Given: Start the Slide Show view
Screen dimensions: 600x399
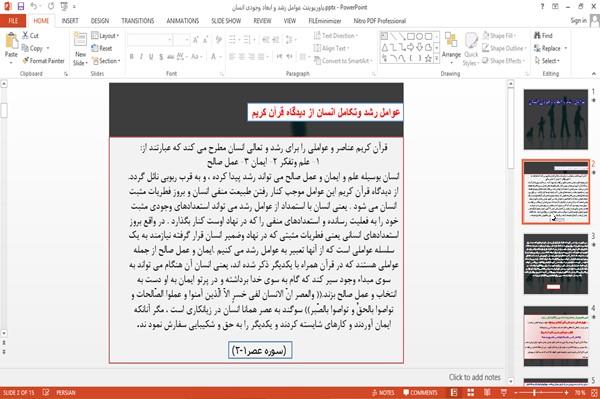Looking at the screenshot, I should pos(504,392).
